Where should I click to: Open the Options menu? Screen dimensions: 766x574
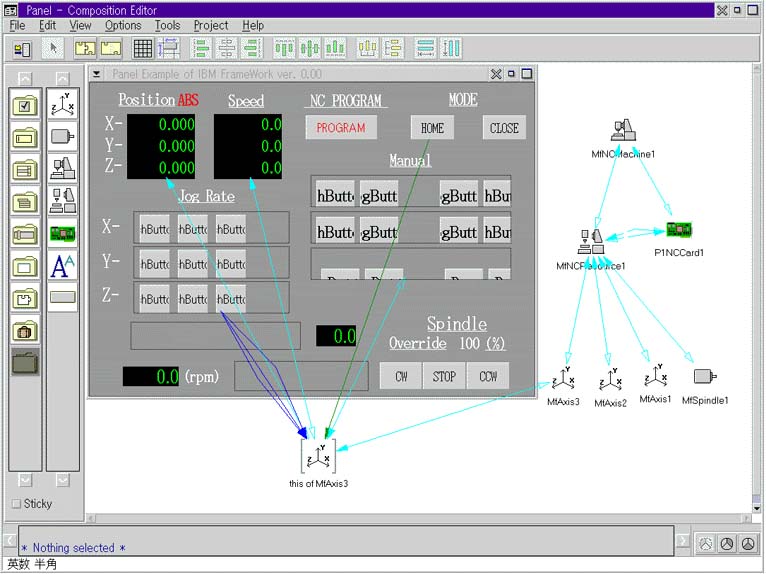(123, 25)
